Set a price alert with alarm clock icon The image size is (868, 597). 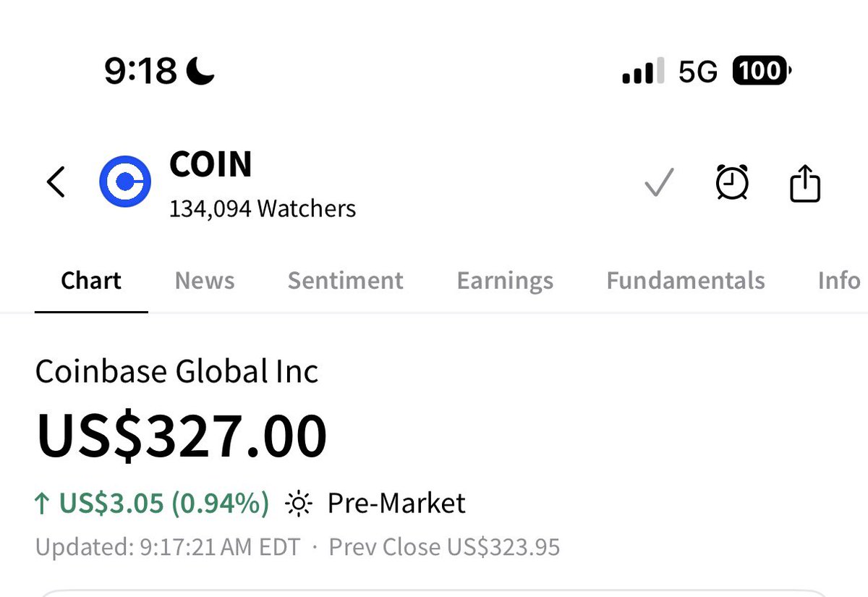[732, 182]
